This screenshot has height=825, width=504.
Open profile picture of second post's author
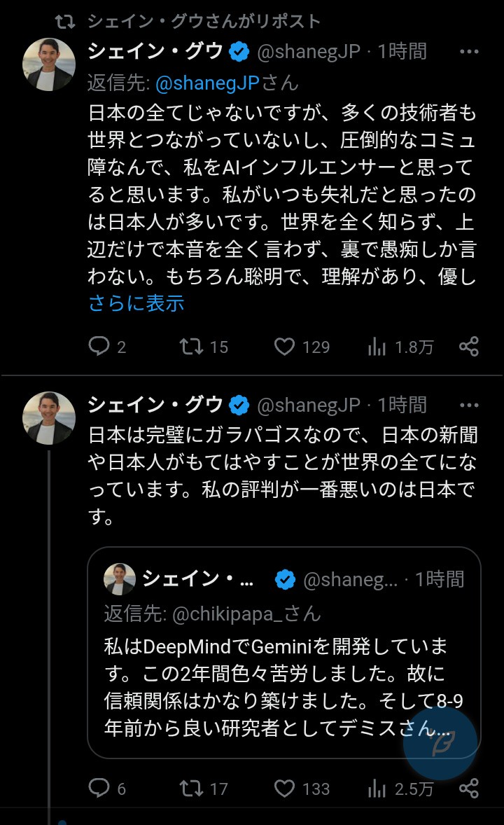click(x=48, y=417)
